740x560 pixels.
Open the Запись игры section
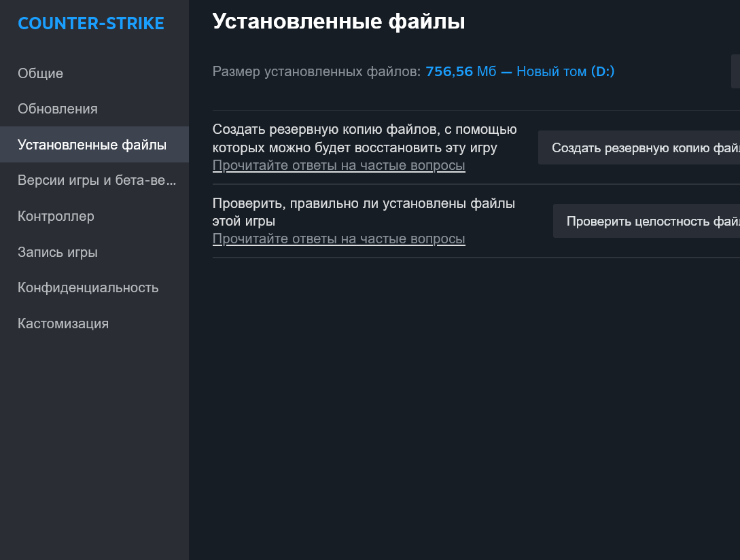coord(58,252)
